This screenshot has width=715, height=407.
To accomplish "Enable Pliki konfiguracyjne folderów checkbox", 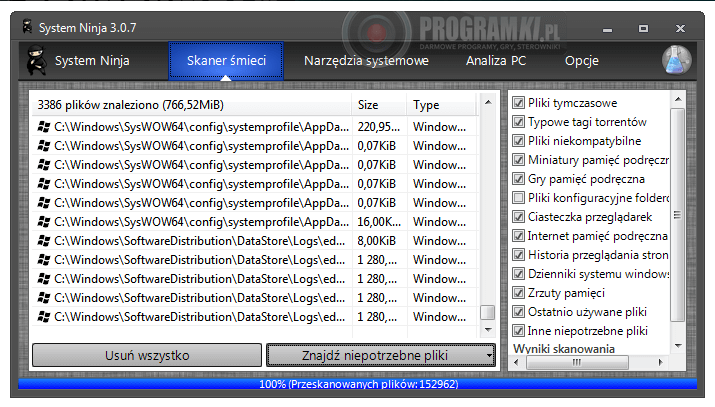I will 518,198.
